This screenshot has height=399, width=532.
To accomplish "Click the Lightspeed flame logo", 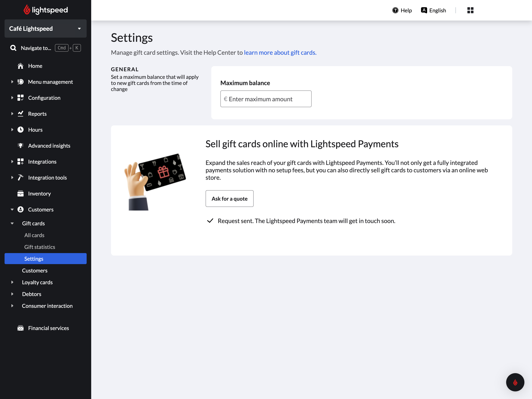I will (27, 10).
